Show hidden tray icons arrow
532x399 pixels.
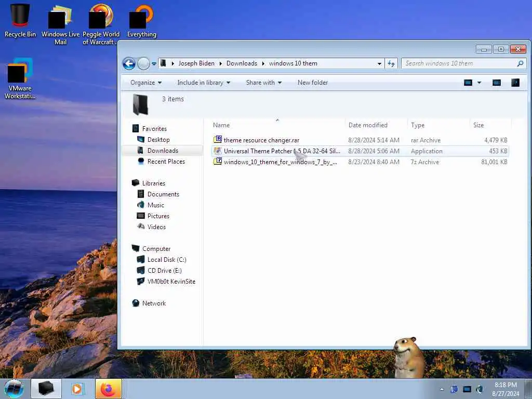coord(442,389)
